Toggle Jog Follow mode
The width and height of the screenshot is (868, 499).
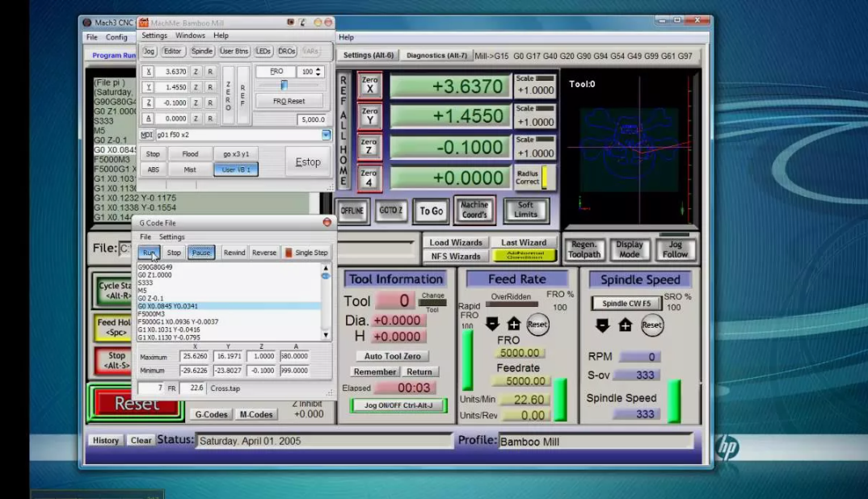click(x=675, y=249)
